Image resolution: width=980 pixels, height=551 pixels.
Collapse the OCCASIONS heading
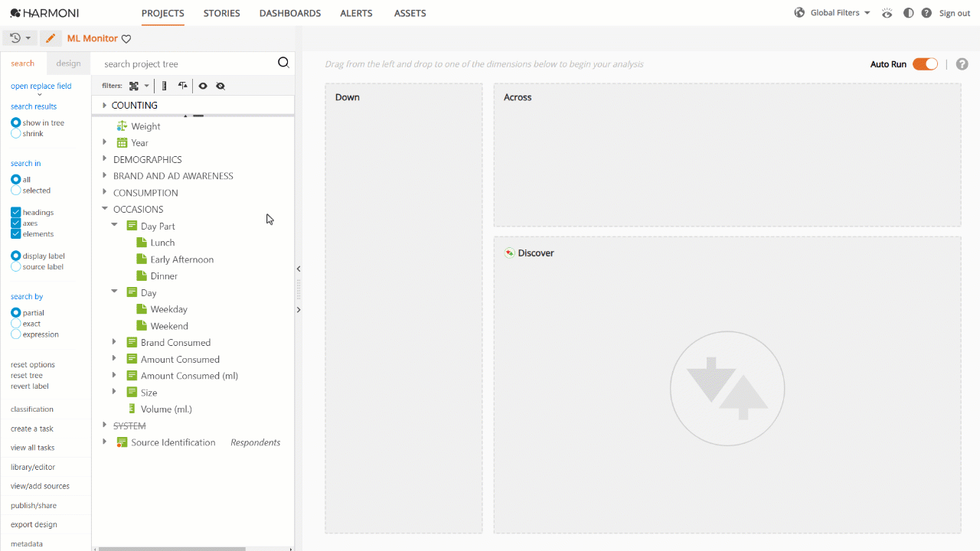[x=105, y=208]
